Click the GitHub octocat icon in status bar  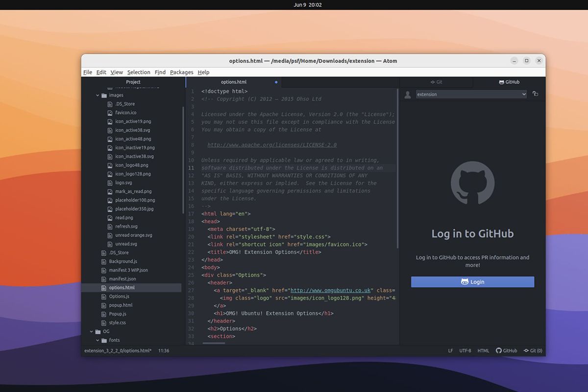[x=499, y=351]
